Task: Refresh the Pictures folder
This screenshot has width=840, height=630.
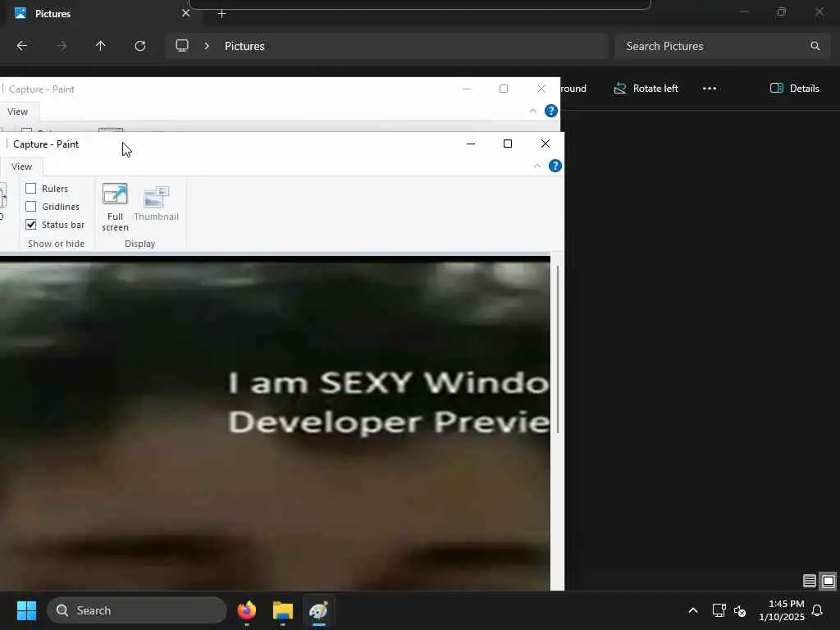Action: (140, 46)
